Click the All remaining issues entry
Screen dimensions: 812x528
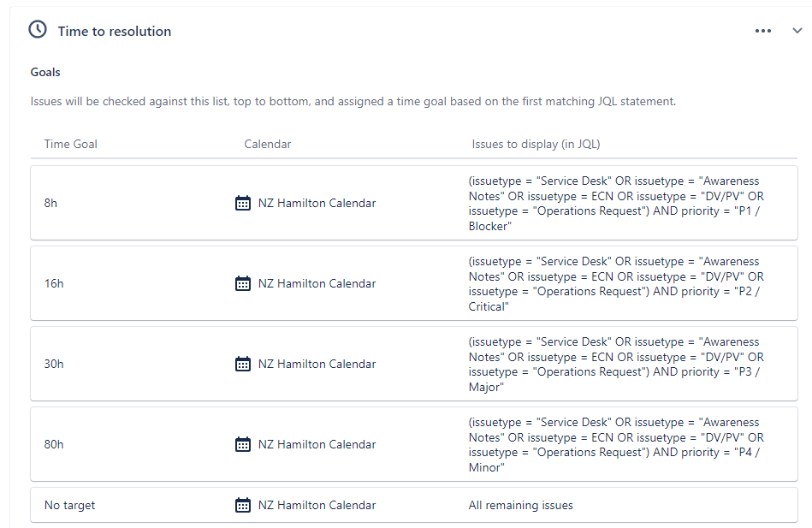tap(520, 505)
